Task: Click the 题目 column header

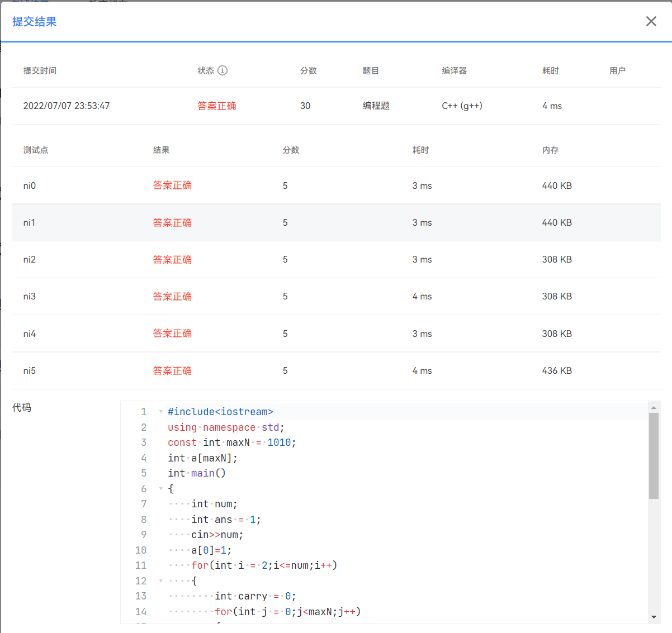Action: (x=371, y=70)
